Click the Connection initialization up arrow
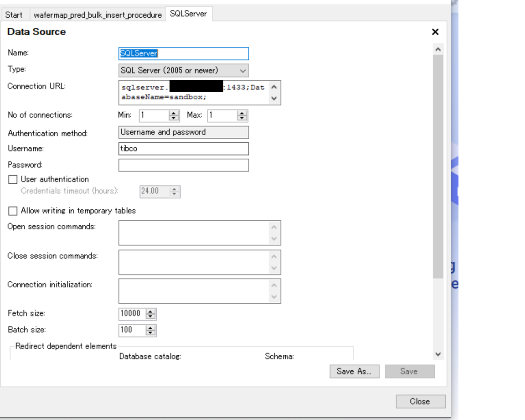 (274, 285)
